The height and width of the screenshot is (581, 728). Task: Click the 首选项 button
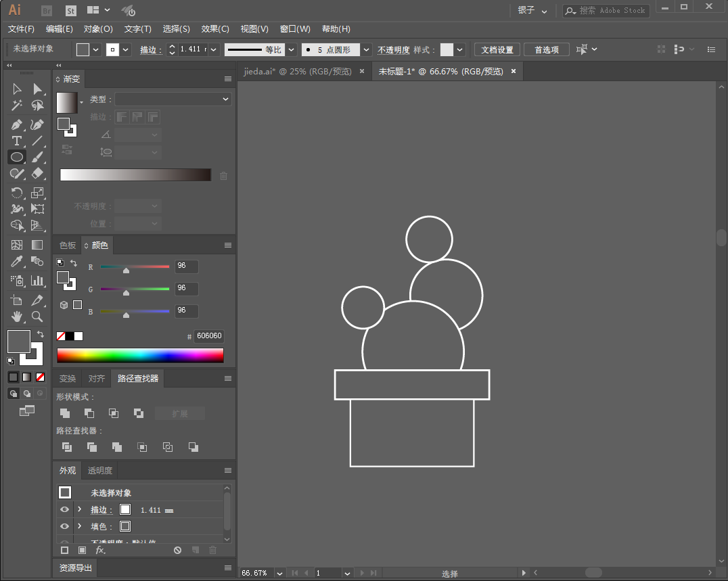tap(546, 50)
